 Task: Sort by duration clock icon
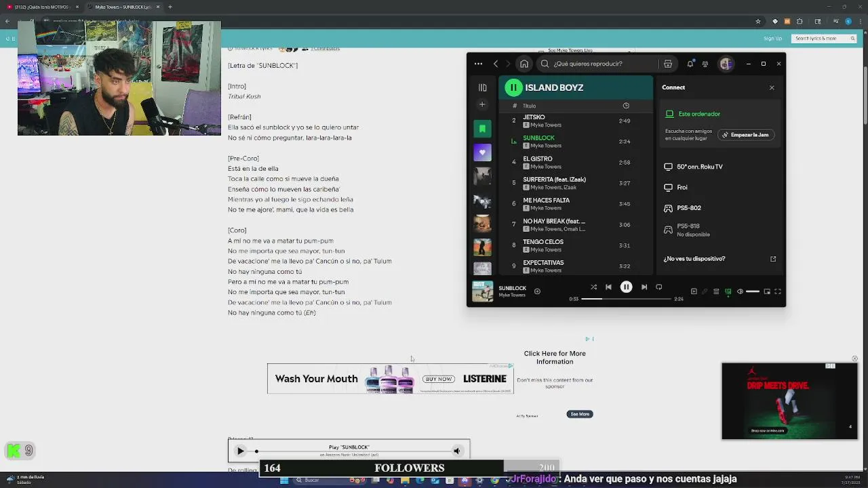click(x=626, y=106)
